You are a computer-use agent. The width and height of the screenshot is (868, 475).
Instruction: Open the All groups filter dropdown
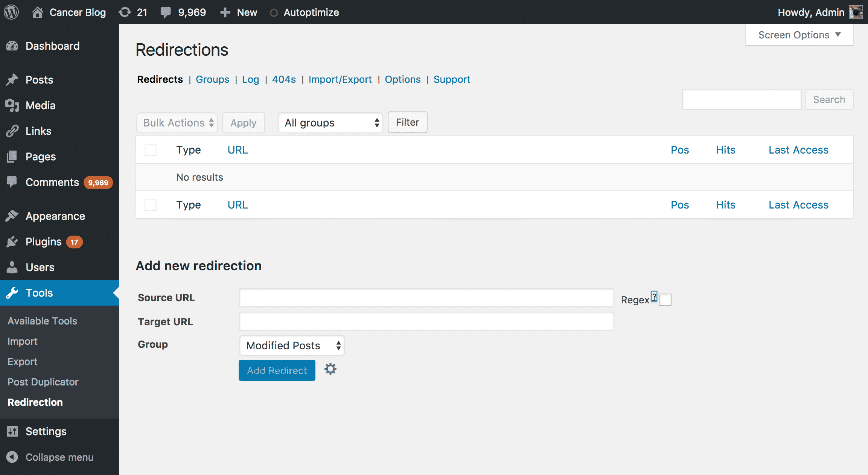(330, 123)
